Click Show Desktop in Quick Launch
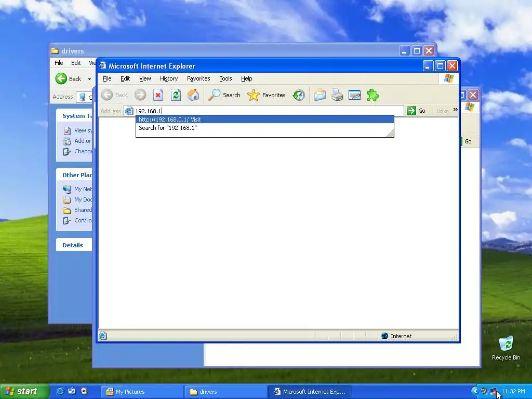532x399 pixels. tap(72, 391)
